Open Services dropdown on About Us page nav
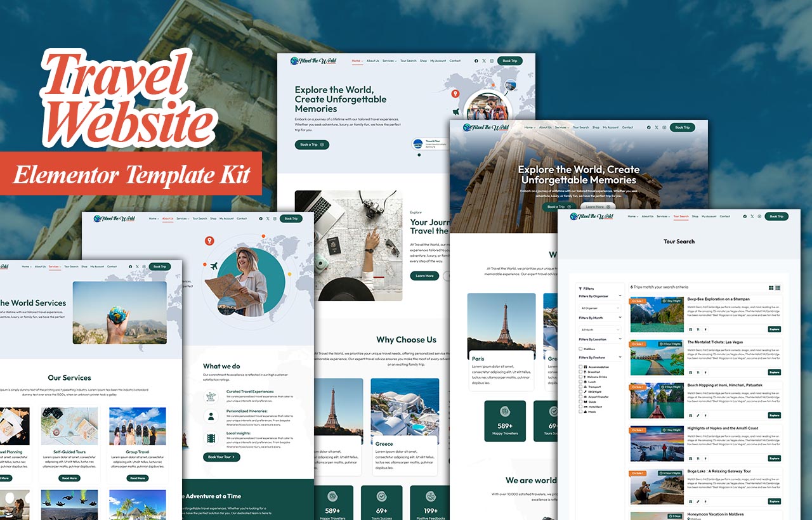Screen dimensions: 812x520 (183, 219)
